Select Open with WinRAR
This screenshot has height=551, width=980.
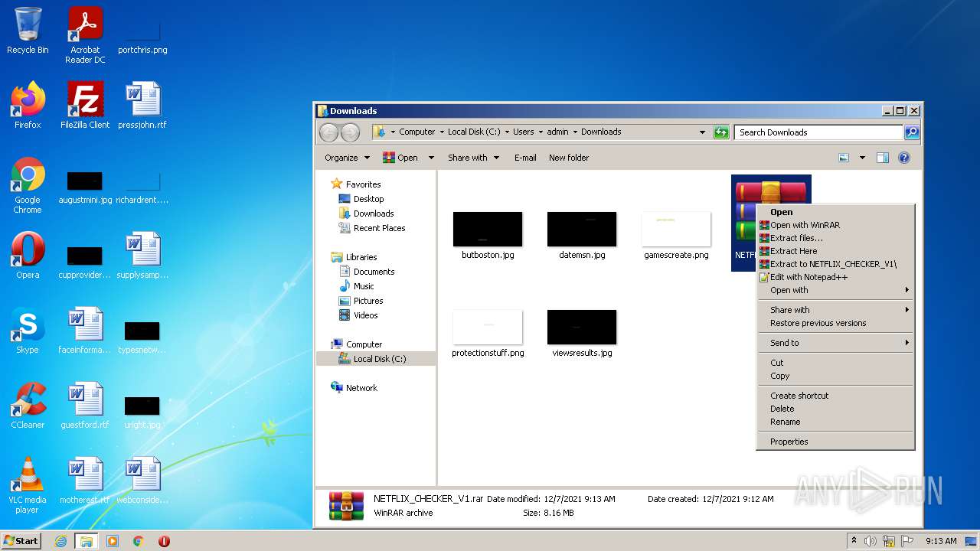coord(835,225)
